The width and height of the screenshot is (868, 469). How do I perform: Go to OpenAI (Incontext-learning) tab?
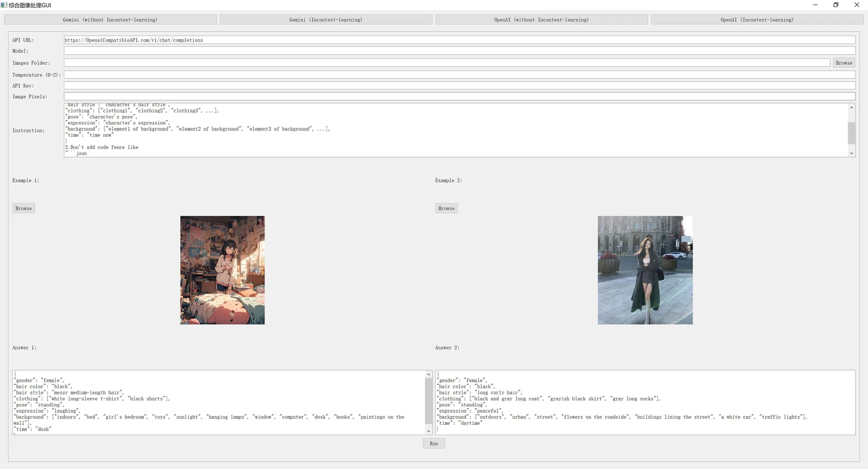point(757,20)
